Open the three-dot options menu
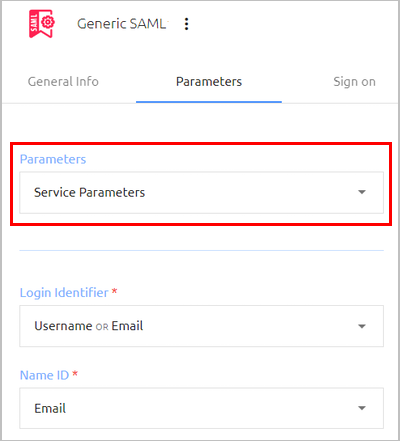The height and width of the screenshot is (441, 400). [x=186, y=24]
